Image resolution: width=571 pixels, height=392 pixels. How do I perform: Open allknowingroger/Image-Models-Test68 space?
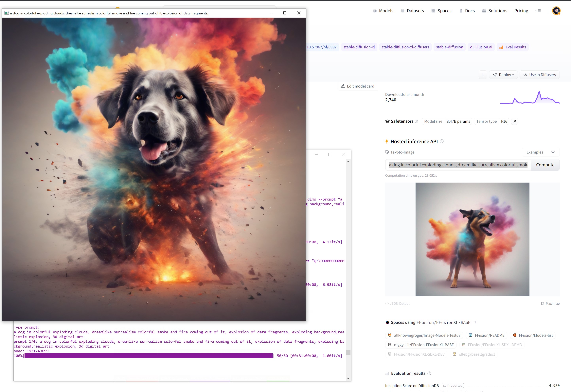click(x=424, y=335)
